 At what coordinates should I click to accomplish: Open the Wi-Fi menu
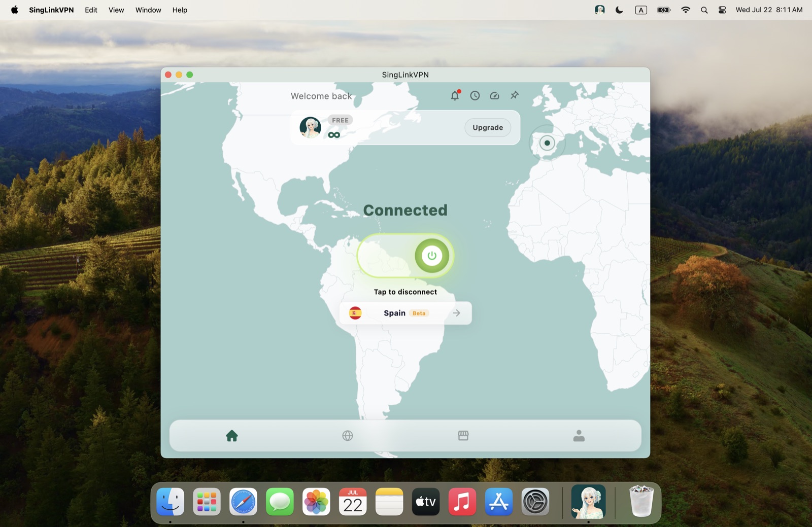coord(686,10)
